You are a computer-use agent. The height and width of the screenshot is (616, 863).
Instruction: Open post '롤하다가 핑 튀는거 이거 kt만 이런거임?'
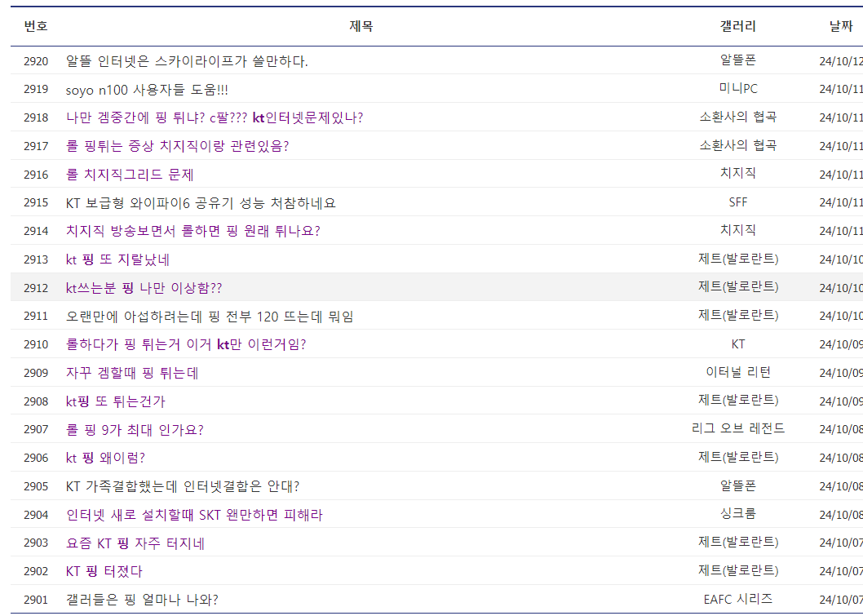pyautogui.click(x=185, y=344)
